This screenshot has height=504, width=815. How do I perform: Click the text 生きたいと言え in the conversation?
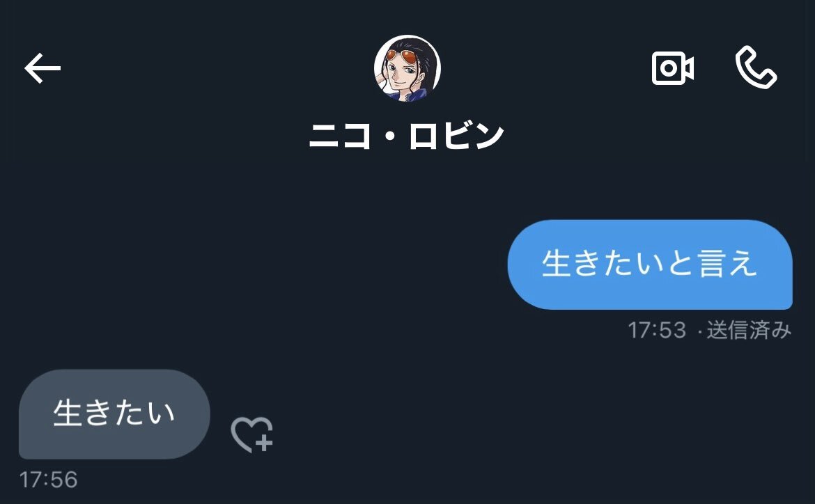pyautogui.click(x=649, y=263)
